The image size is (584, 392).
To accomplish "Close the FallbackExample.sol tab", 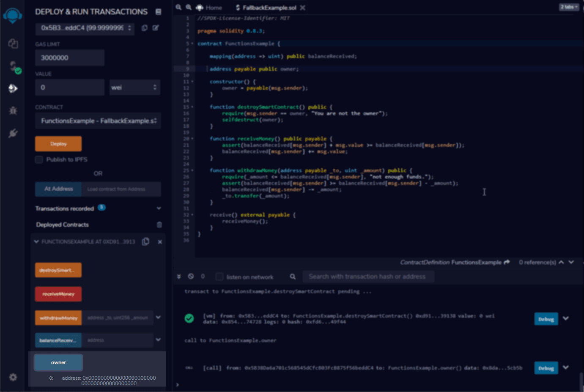I will click(303, 8).
